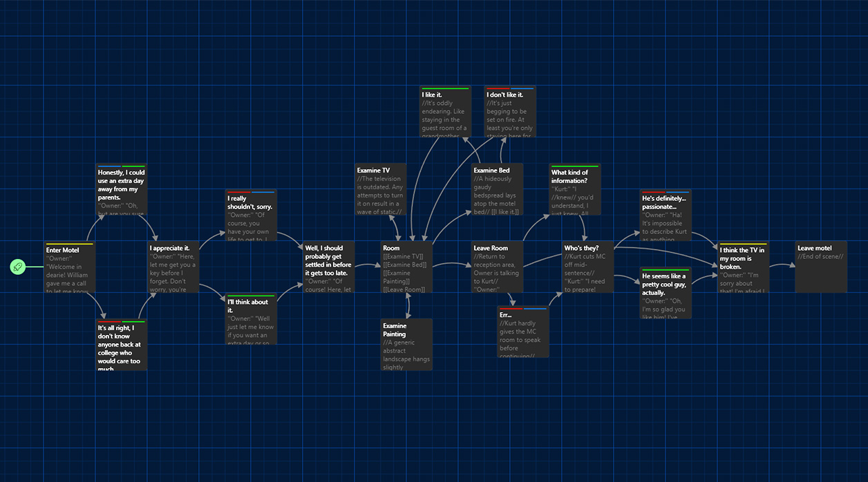This screenshot has width=868, height=482.
Task: Click the green rocket start icon
Action: click(x=18, y=267)
